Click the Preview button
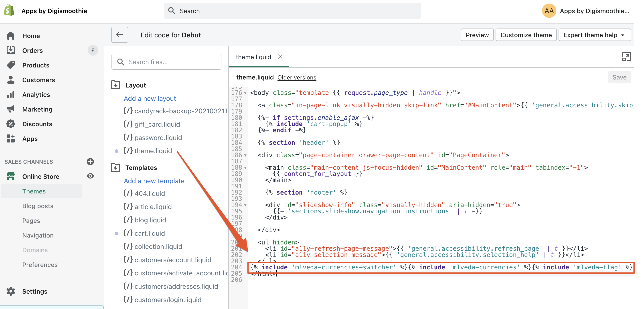Viewport: 644px width, 309px height. (x=477, y=35)
